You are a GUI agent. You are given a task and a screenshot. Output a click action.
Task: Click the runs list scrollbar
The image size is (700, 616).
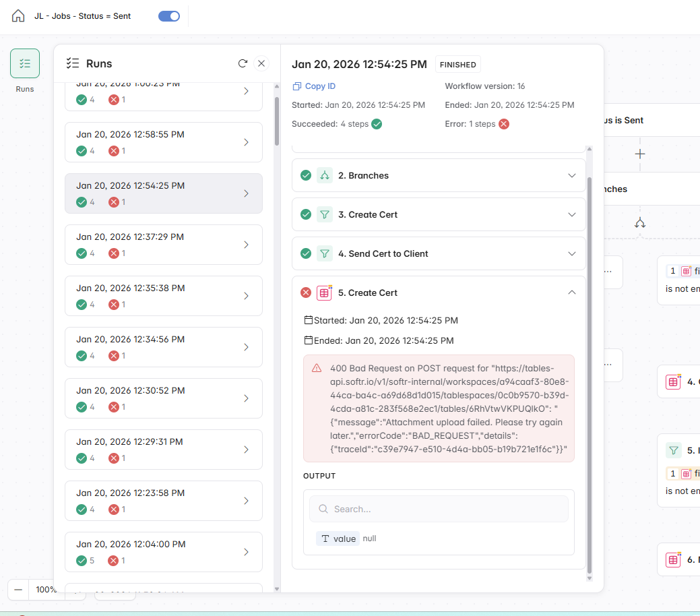pos(276,121)
